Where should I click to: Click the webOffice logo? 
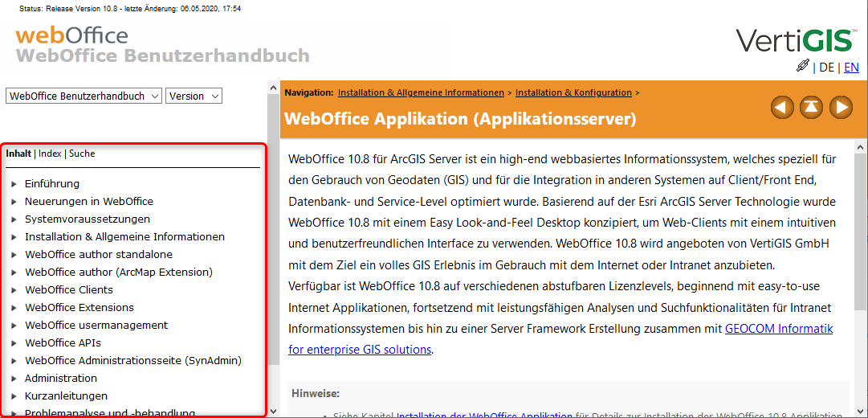pos(72,35)
